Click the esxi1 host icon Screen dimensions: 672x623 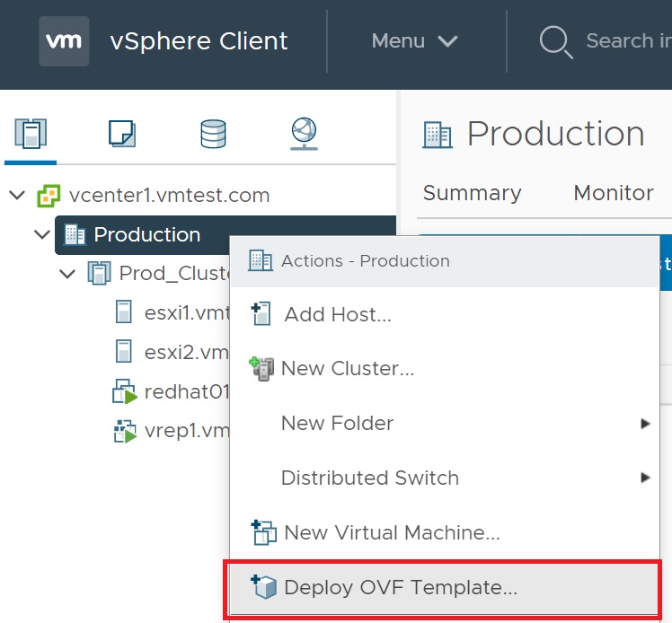pyautogui.click(x=124, y=313)
